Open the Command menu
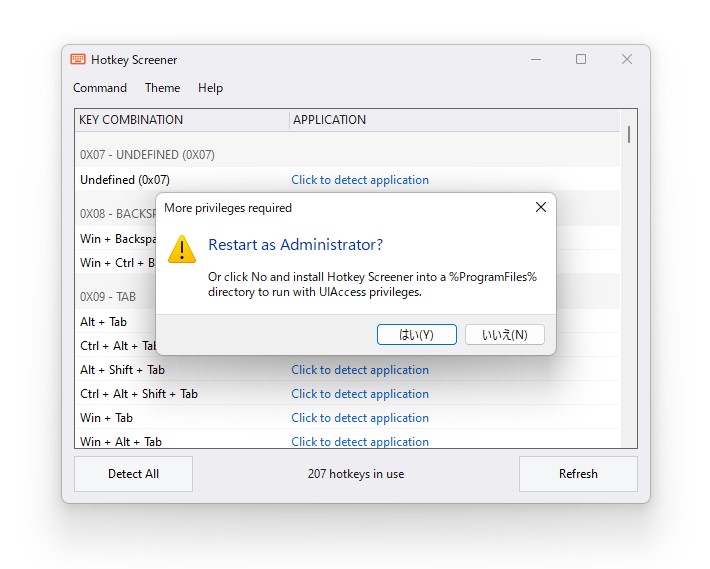 pos(100,88)
